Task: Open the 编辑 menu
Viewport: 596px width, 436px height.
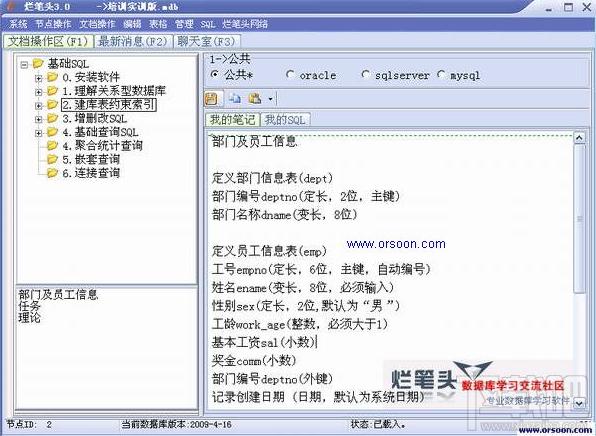Action: pos(132,24)
